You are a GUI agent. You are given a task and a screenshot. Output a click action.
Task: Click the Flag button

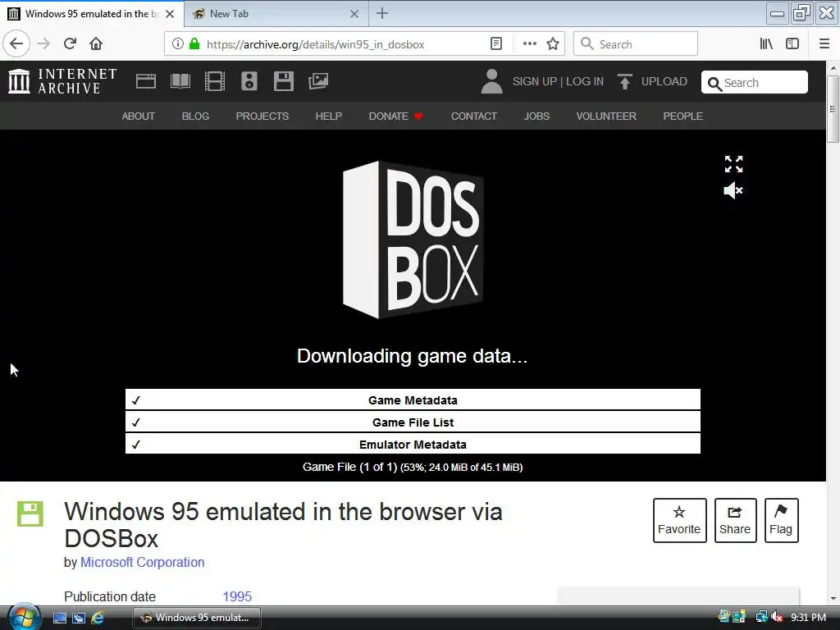pos(781,520)
